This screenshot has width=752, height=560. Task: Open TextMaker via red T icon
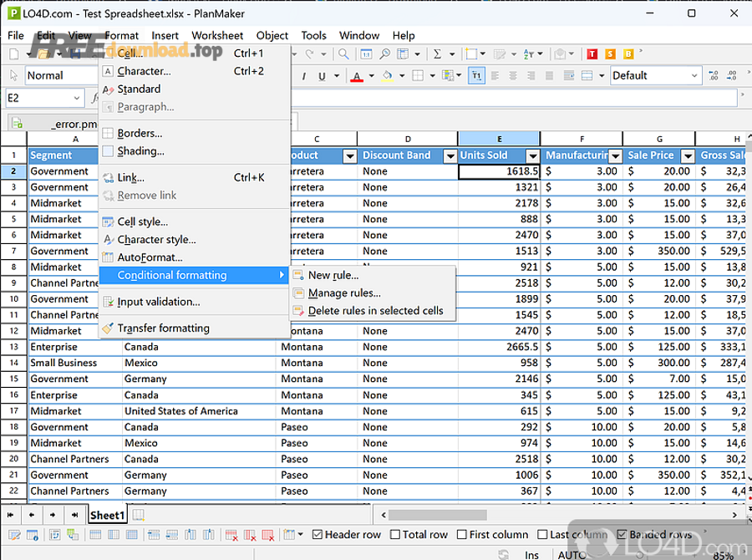[592, 53]
